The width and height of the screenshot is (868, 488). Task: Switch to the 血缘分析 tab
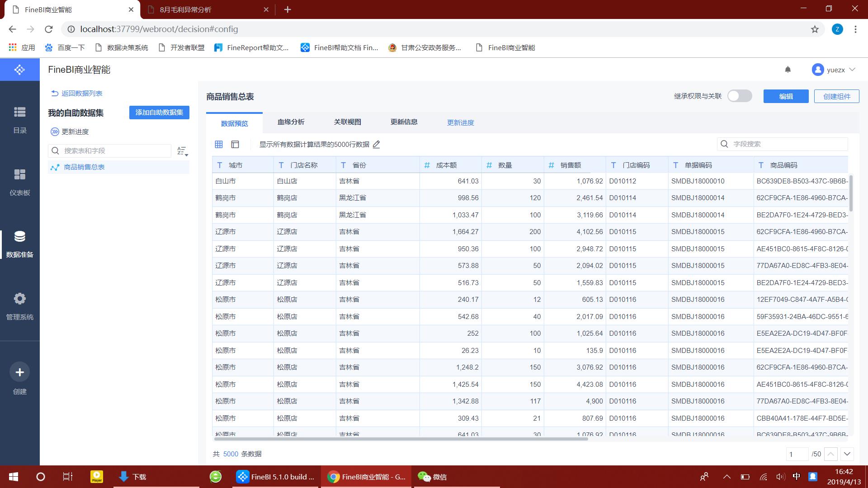291,122
